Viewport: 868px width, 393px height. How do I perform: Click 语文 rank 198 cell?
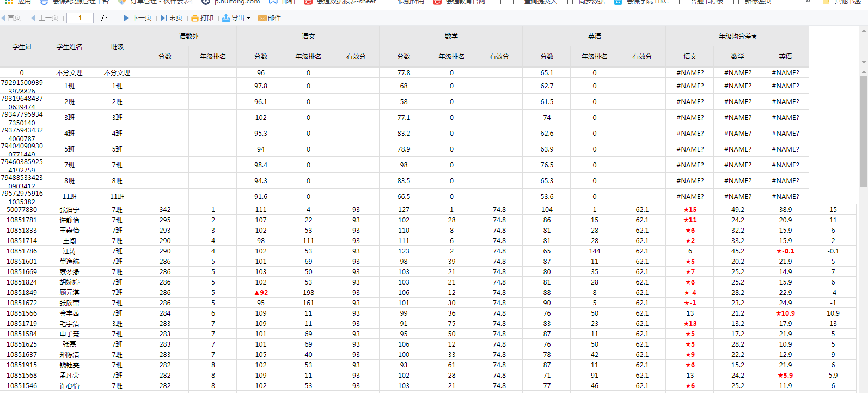(x=308, y=293)
